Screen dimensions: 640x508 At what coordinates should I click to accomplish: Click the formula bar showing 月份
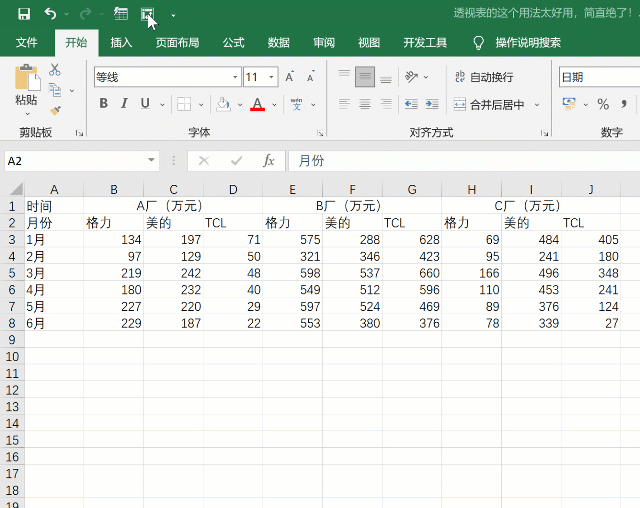(x=464, y=161)
